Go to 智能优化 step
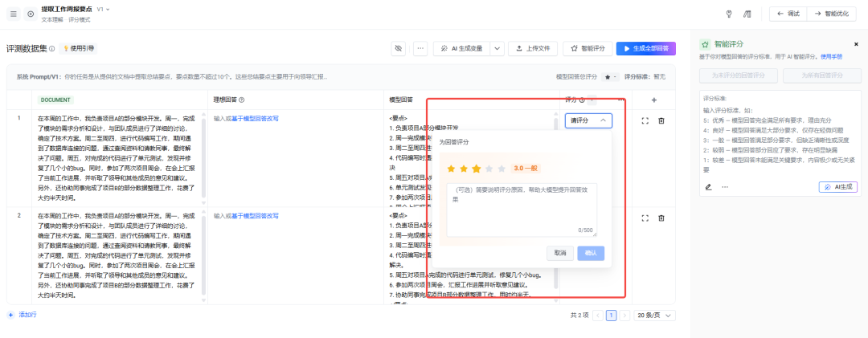The height and width of the screenshot is (338, 868). (x=832, y=14)
